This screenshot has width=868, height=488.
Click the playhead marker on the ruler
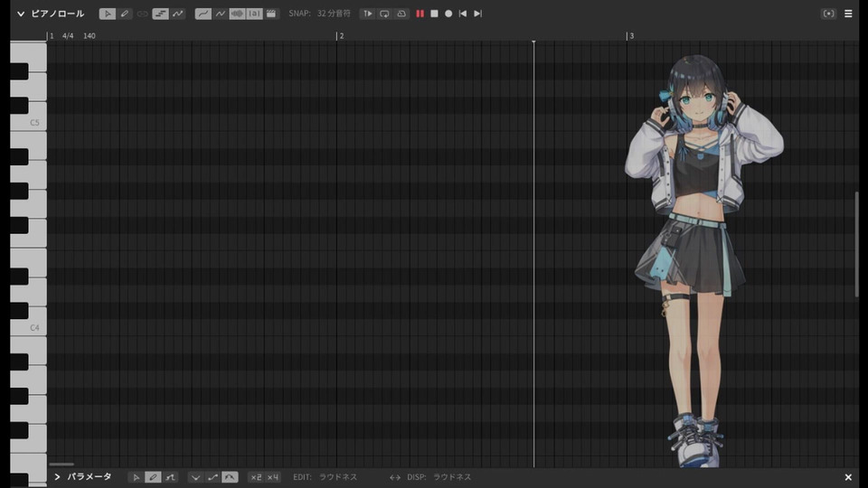coord(533,42)
